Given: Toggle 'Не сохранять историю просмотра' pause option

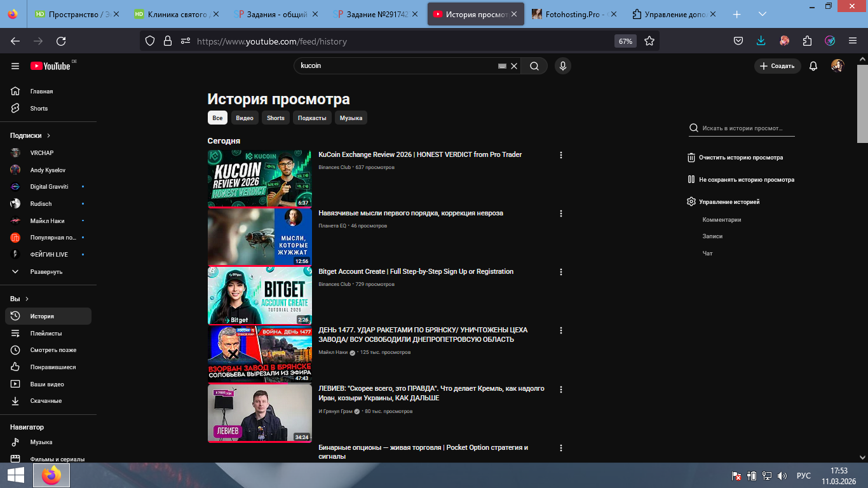Looking at the screenshot, I should (x=746, y=180).
